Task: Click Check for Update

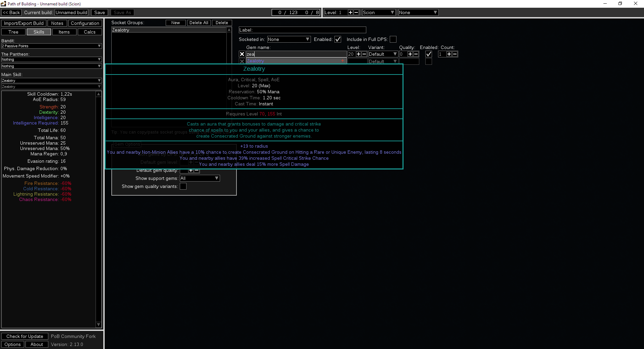Action: (x=25, y=336)
